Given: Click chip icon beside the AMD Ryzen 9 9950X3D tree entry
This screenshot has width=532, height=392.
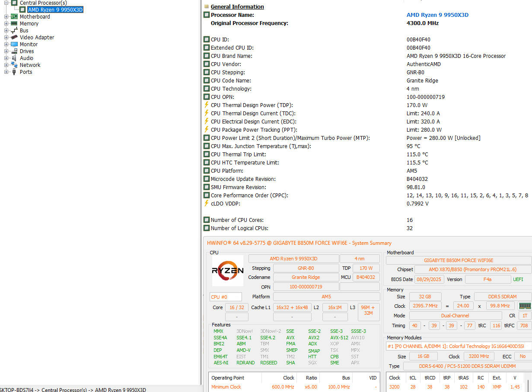Looking at the screenshot, I should tap(22, 9).
